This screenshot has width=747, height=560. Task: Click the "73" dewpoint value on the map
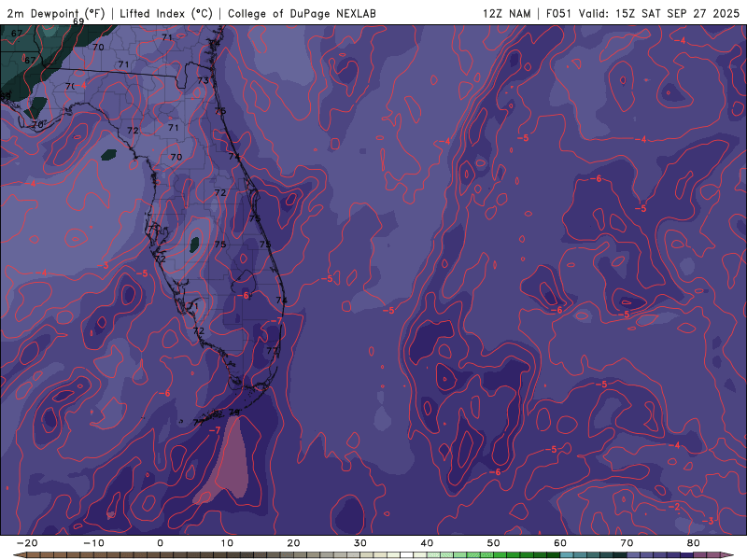pyautogui.click(x=203, y=80)
